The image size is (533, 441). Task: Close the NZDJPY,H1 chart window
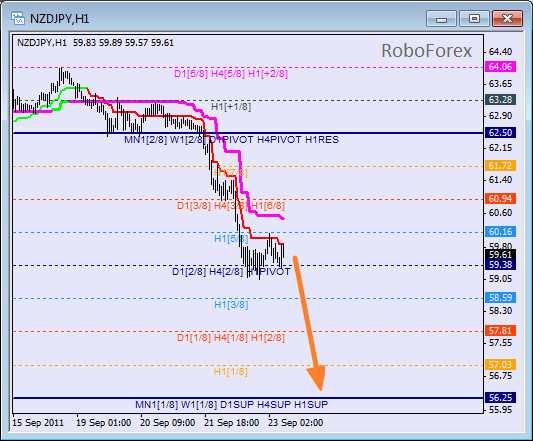[508, 19]
